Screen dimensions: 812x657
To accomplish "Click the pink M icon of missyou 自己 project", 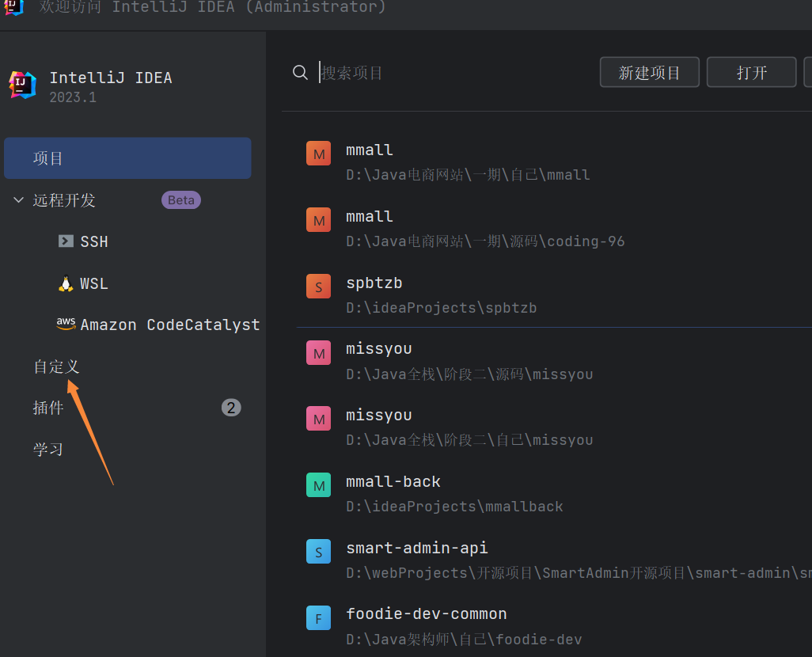I will point(318,419).
